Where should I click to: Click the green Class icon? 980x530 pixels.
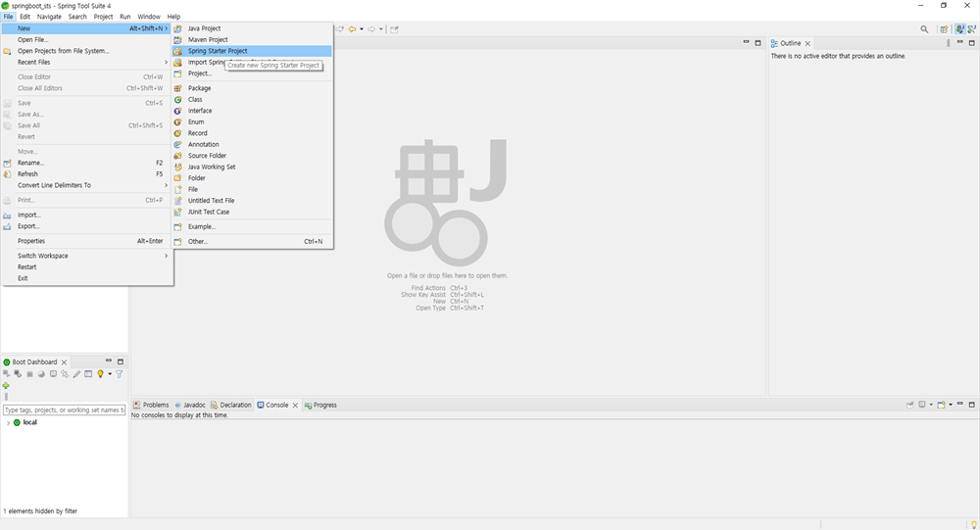(x=178, y=99)
